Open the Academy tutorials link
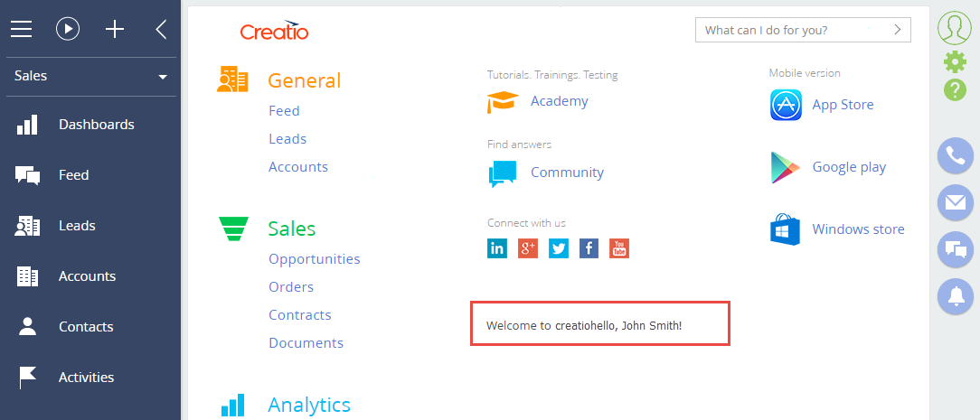This screenshot has width=980, height=420. point(559,101)
